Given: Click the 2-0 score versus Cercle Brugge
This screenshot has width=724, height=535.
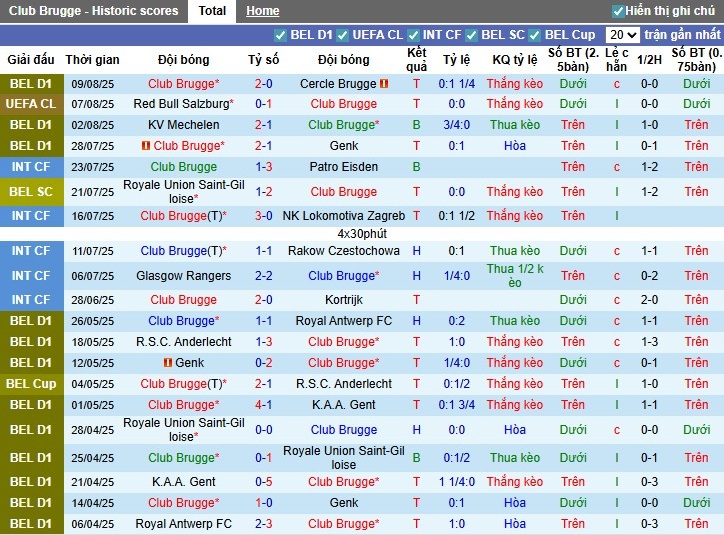Looking at the screenshot, I should (264, 84).
